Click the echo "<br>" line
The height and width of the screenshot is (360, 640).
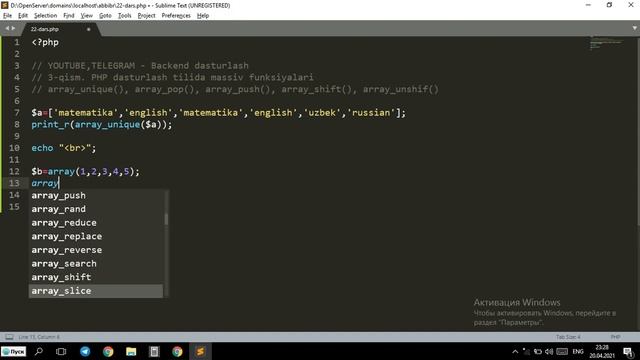tap(64, 148)
